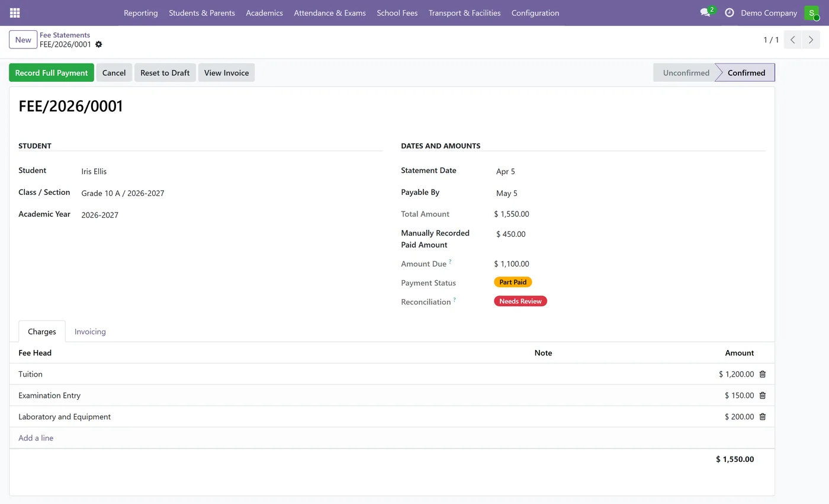Screen dimensions: 829x504
Task: Open the Demo Company switcher
Action: point(769,12)
